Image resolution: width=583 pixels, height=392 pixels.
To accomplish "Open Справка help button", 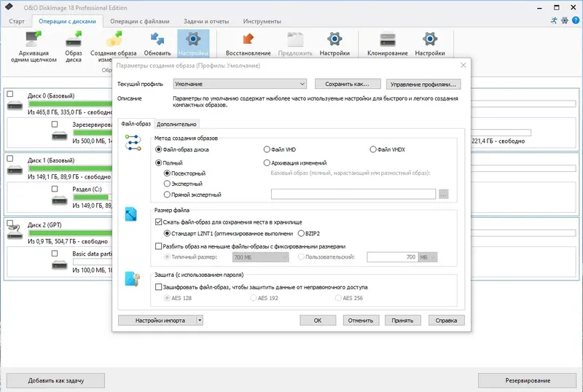I will (x=446, y=320).
